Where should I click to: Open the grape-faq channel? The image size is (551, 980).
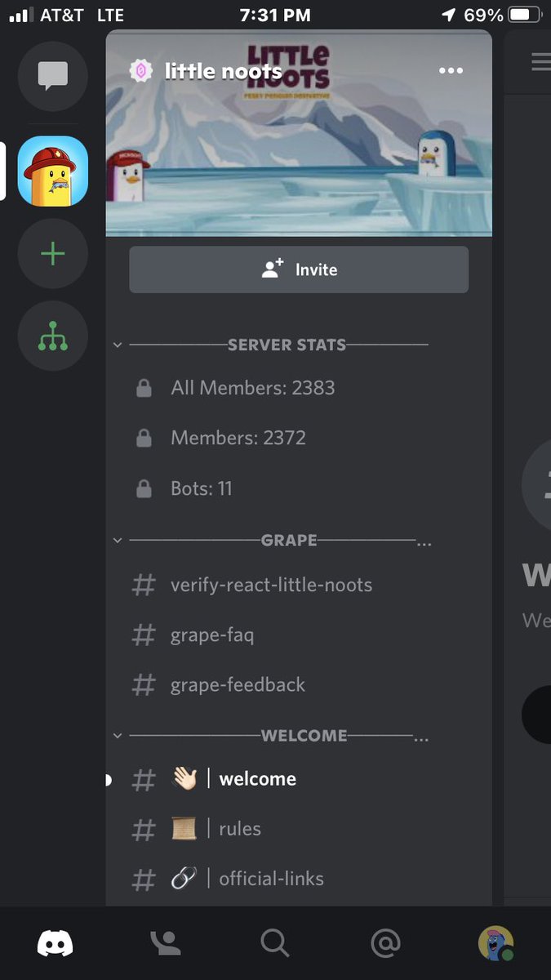[x=299, y=635]
